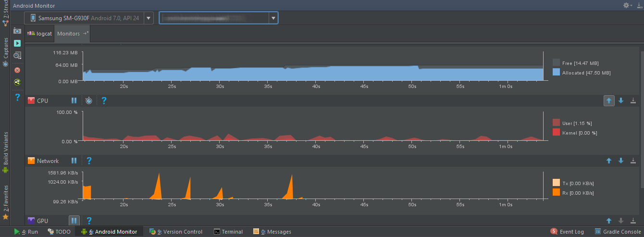Click the screen record play icon

pos(17,43)
